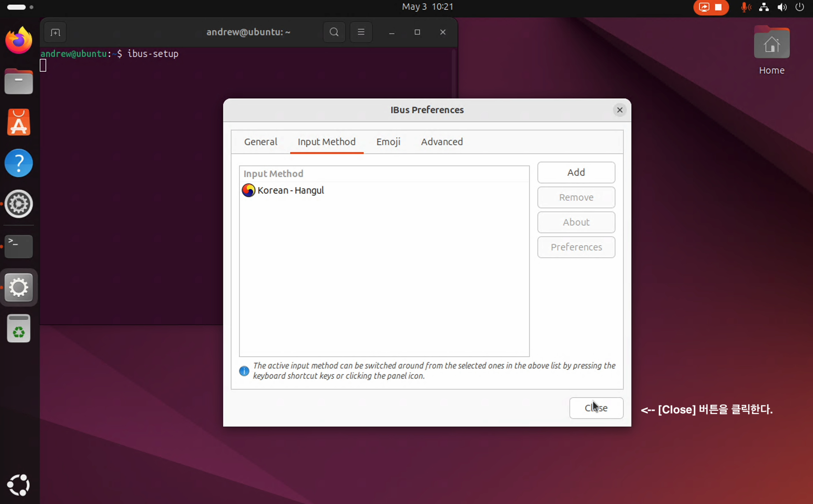
Task: Open the Trash dock icon
Action: click(x=19, y=328)
